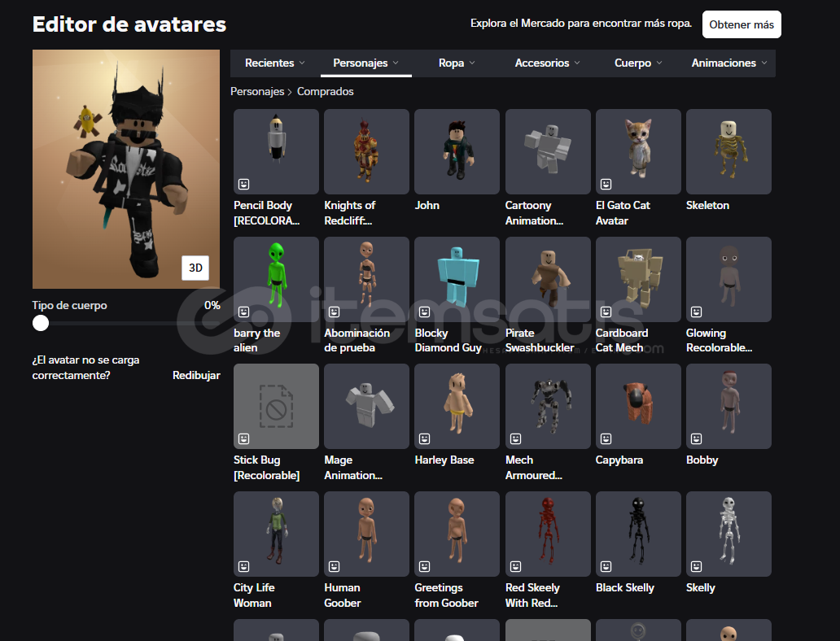Expand the Accesorios dropdown tab

coord(548,63)
